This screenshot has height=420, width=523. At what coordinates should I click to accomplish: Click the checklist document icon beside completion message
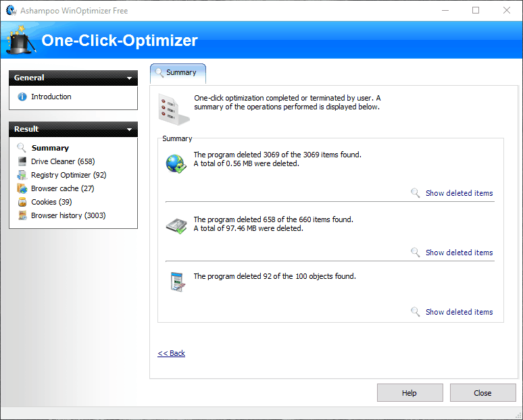[174, 109]
